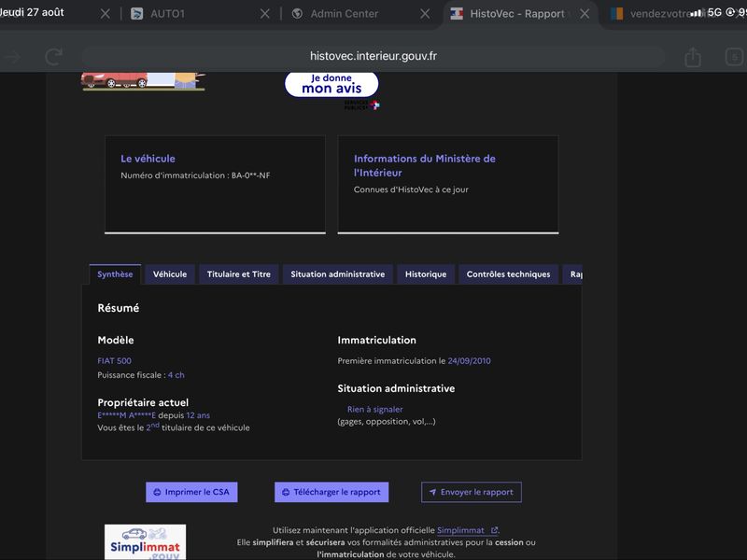
Task: Click the Télécharger le rapport button
Action: coord(331,492)
